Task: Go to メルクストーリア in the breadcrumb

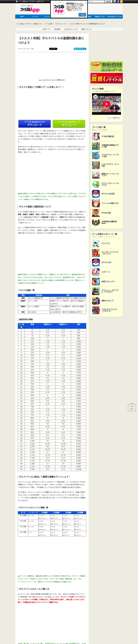Action: coord(61,24)
